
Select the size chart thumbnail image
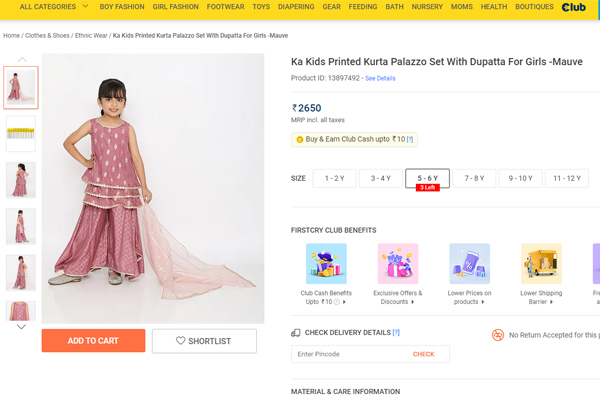tap(20, 133)
